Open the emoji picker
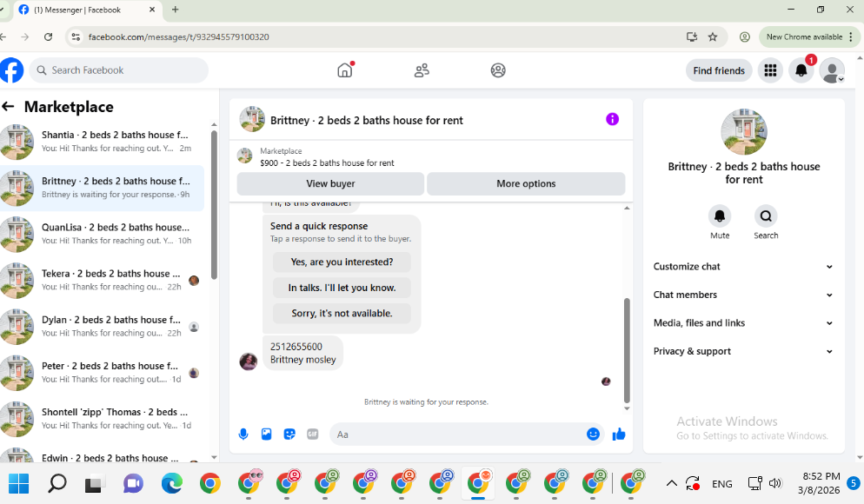The height and width of the screenshot is (504, 864). pyautogui.click(x=593, y=434)
